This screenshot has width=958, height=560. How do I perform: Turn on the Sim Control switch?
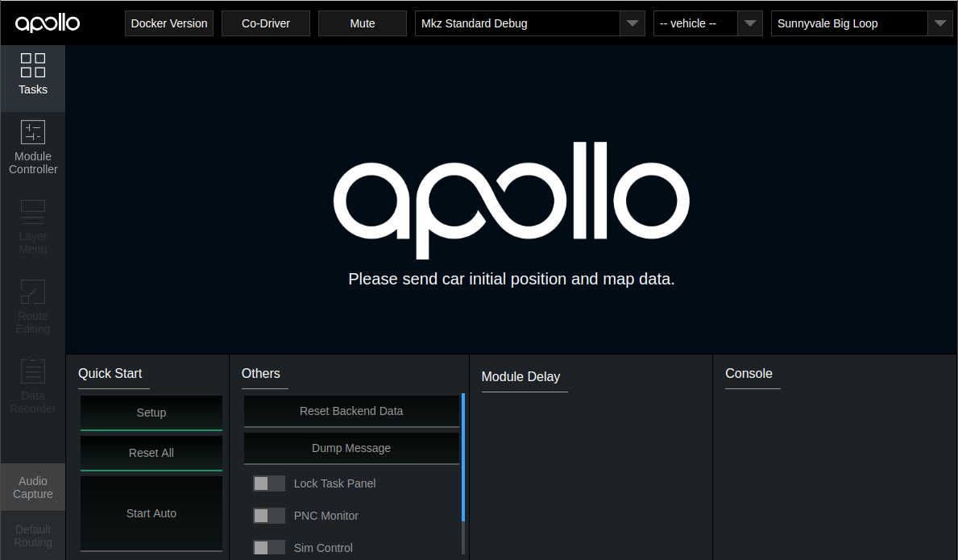point(269,548)
